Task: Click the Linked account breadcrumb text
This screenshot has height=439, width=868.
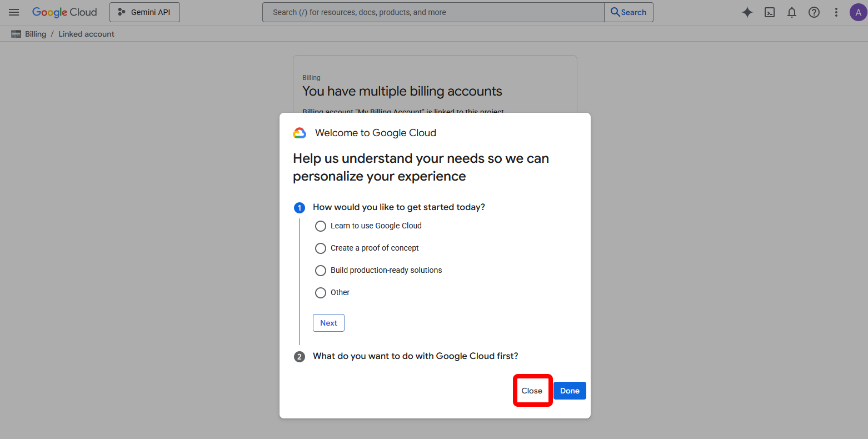Action: (x=86, y=34)
